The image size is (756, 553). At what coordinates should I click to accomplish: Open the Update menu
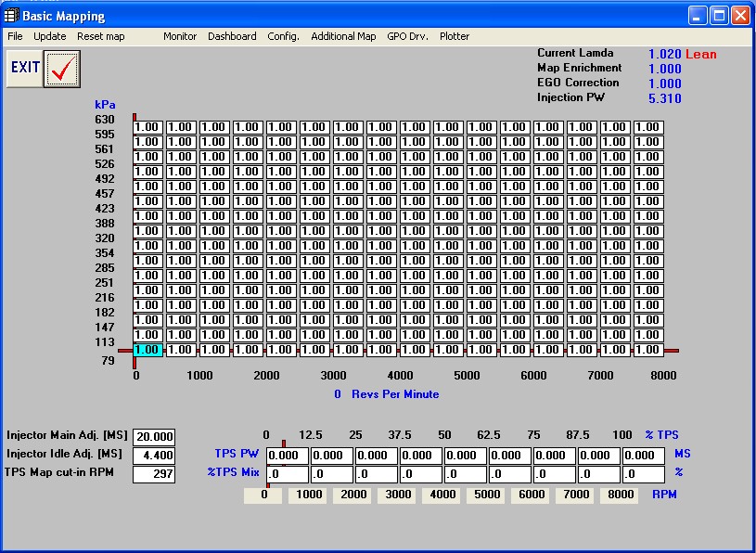pos(50,36)
